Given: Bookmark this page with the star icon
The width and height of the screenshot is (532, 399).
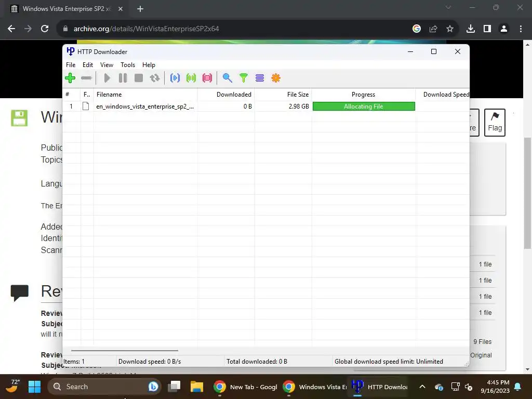Looking at the screenshot, I should (450, 29).
